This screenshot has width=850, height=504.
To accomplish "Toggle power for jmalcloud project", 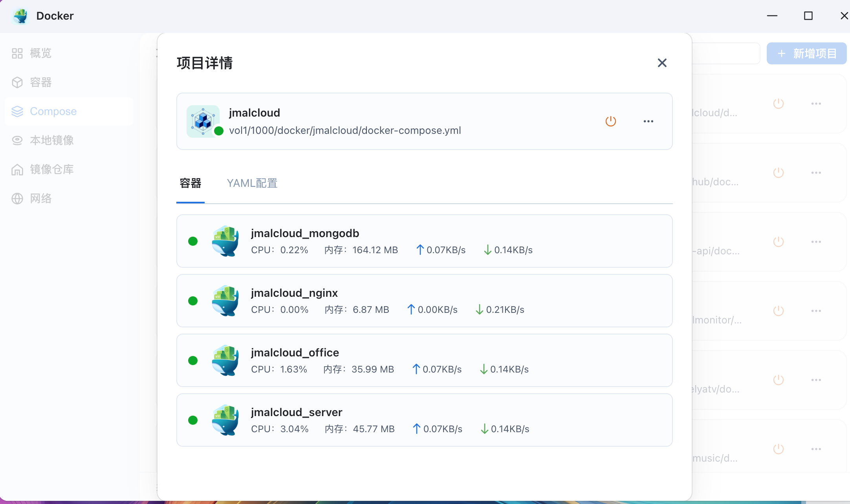I will (610, 121).
